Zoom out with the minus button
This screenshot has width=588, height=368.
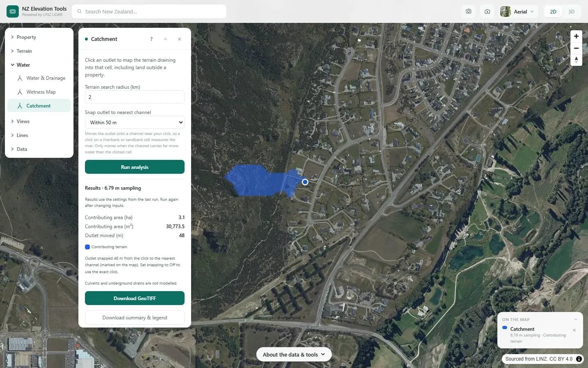click(576, 48)
